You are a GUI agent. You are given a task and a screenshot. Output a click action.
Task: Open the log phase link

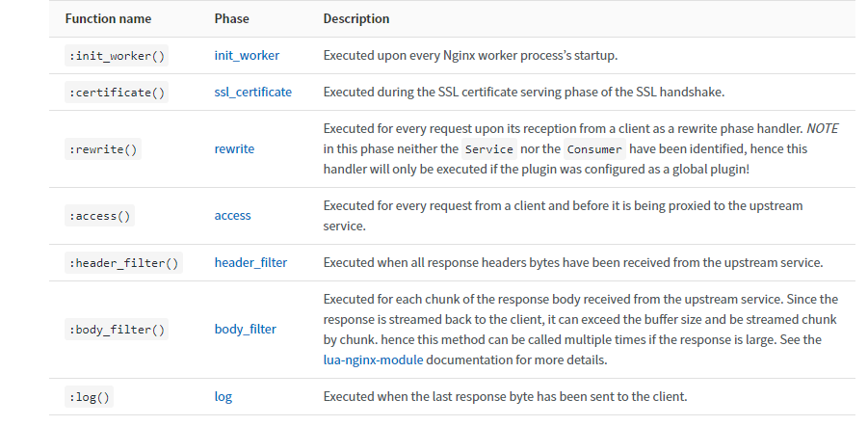224,397
